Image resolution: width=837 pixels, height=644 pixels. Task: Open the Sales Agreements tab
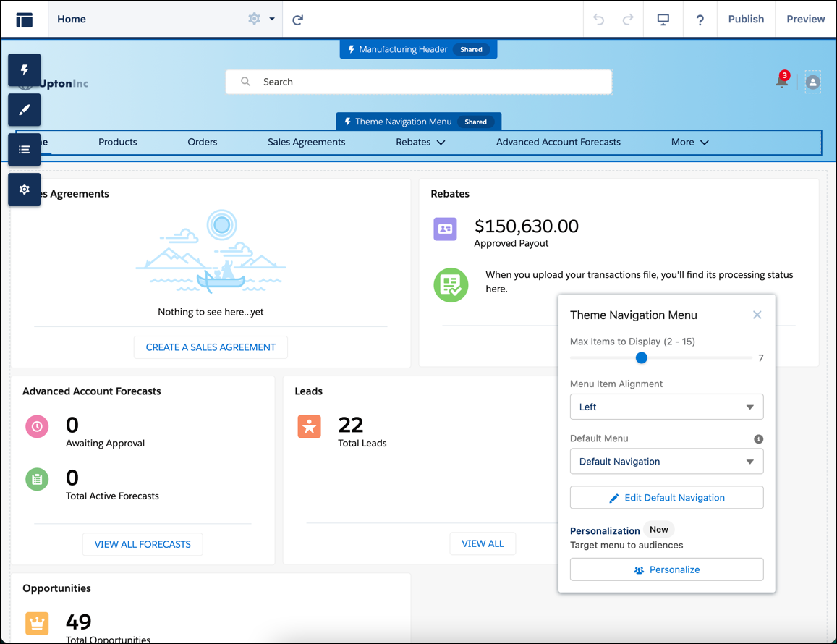[306, 142]
